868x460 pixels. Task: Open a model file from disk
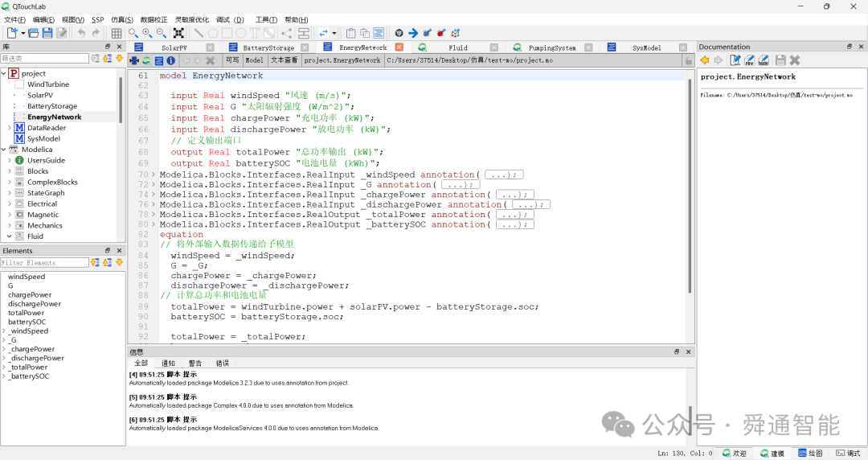pyautogui.click(x=33, y=33)
